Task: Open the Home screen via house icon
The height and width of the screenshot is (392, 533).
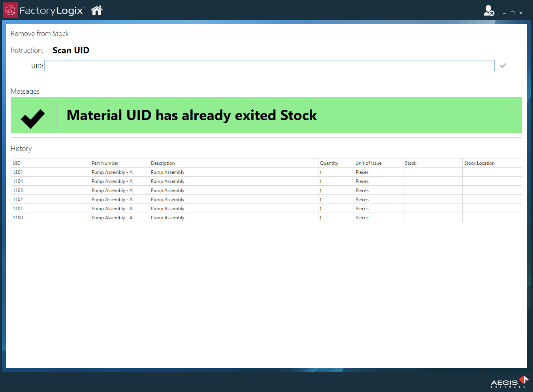Action: pos(96,10)
